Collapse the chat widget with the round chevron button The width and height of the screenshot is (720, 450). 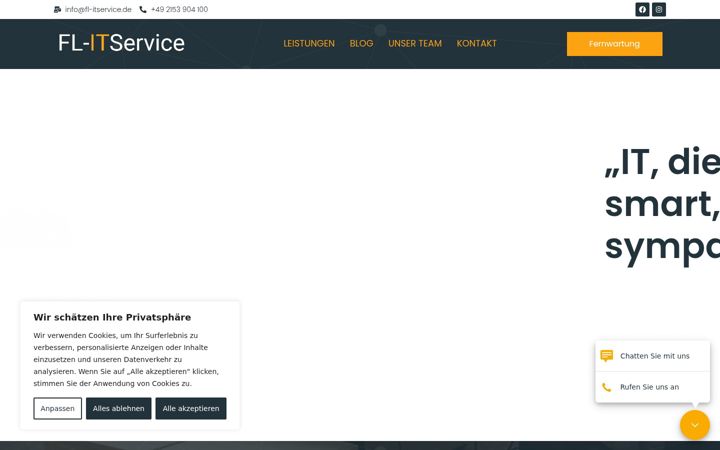click(x=695, y=425)
